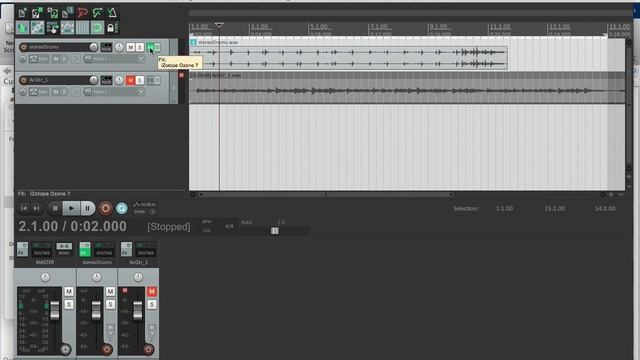Click the Save project toolbar icon
Viewport: 640px width, 360px height.
52,13
